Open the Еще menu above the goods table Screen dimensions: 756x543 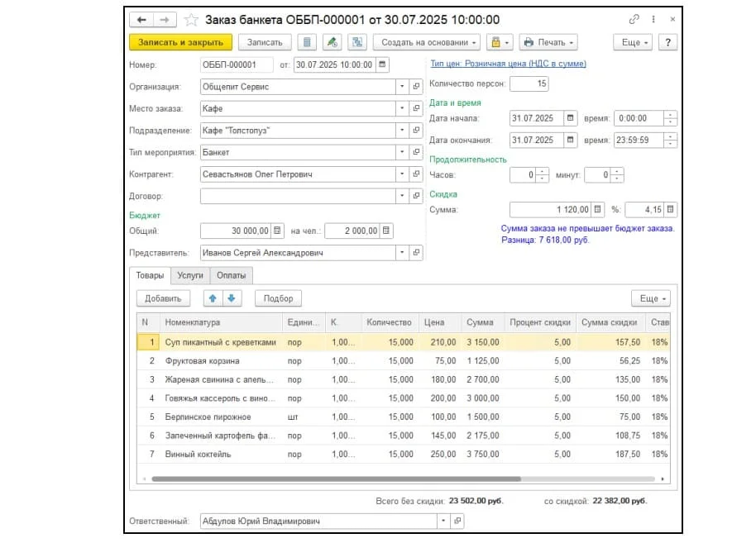pyautogui.click(x=651, y=298)
